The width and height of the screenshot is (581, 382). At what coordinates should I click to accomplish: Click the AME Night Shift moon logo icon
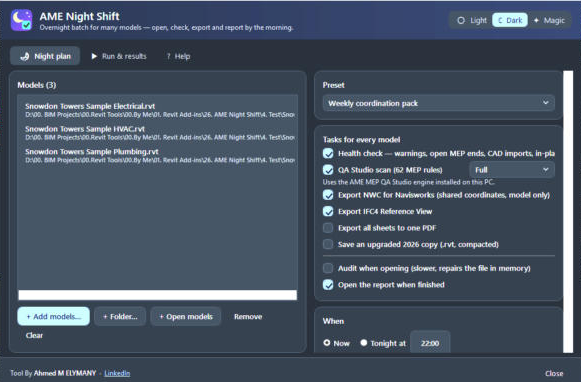(x=21, y=20)
